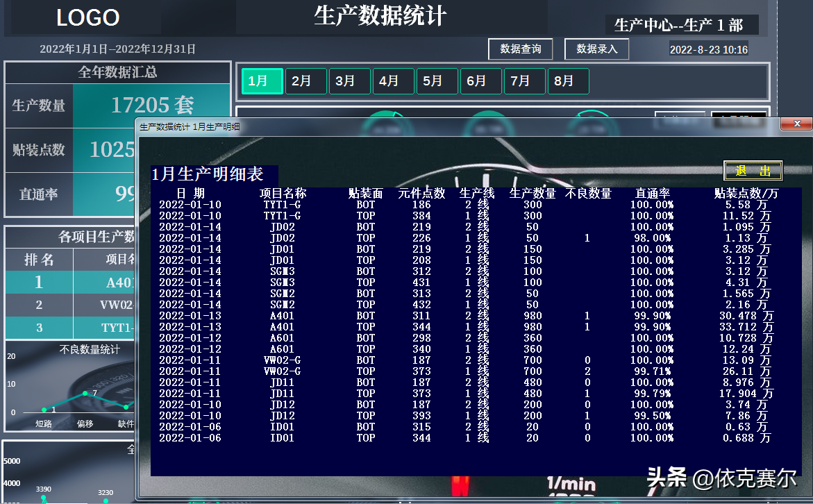Click the 退出 exit button in detail window
This screenshot has height=504, width=813.
pos(753,171)
